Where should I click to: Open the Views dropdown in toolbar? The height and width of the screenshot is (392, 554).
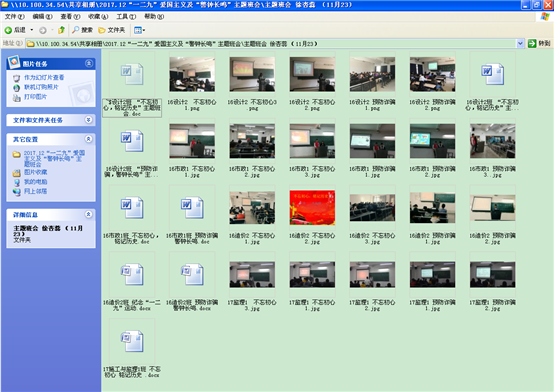pyautogui.click(x=139, y=30)
